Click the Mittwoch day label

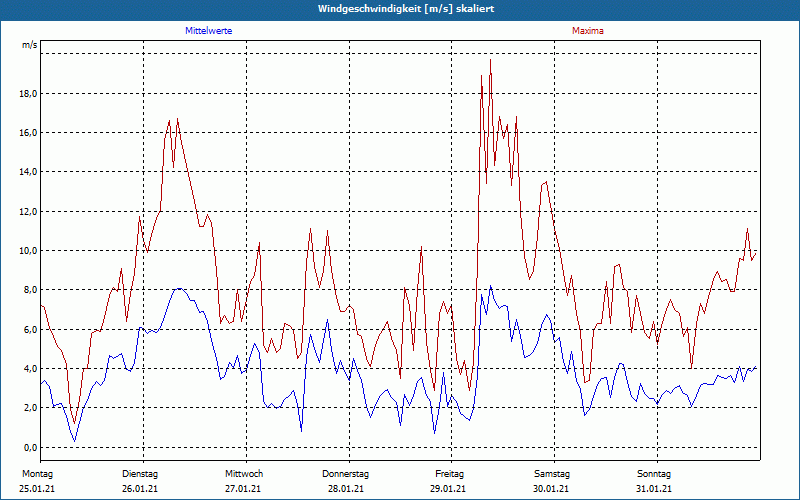pos(244,474)
